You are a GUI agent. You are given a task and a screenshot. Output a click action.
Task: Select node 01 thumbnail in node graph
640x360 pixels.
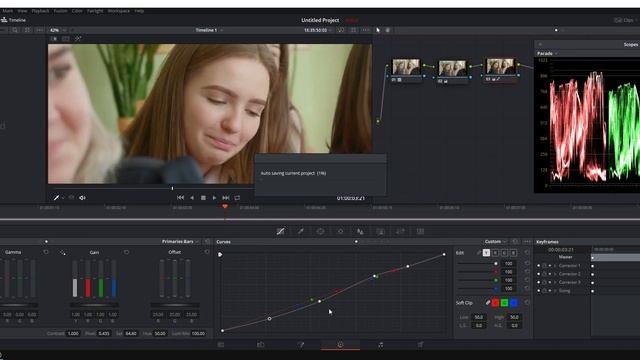406,67
